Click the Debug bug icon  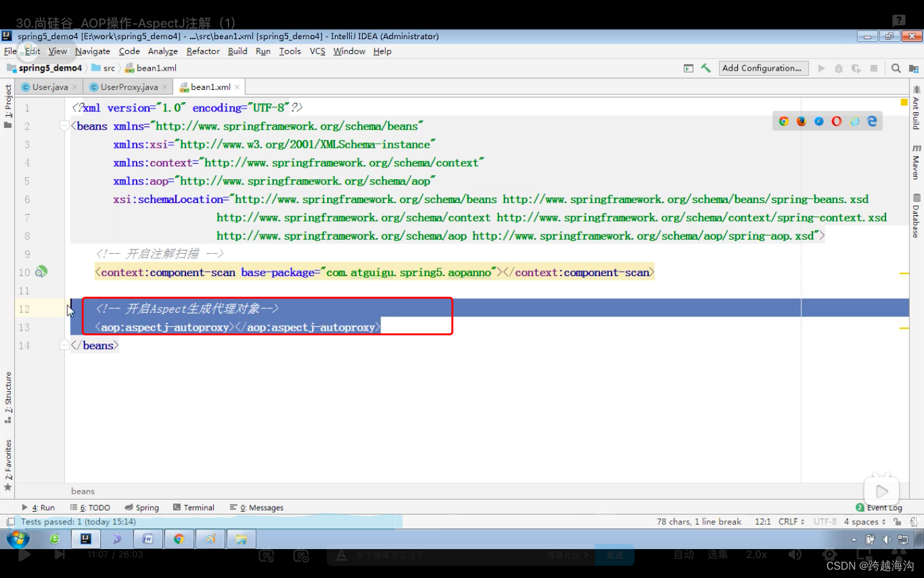tap(839, 68)
